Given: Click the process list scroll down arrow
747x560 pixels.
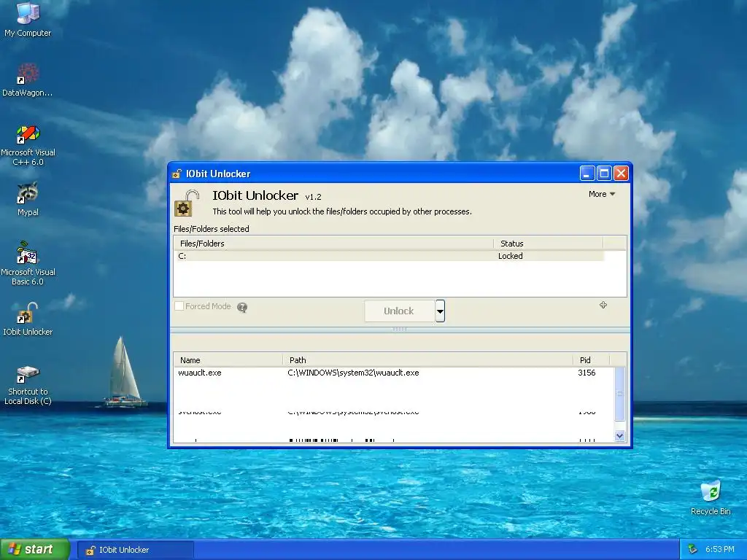Looking at the screenshot, I should 620,435.
